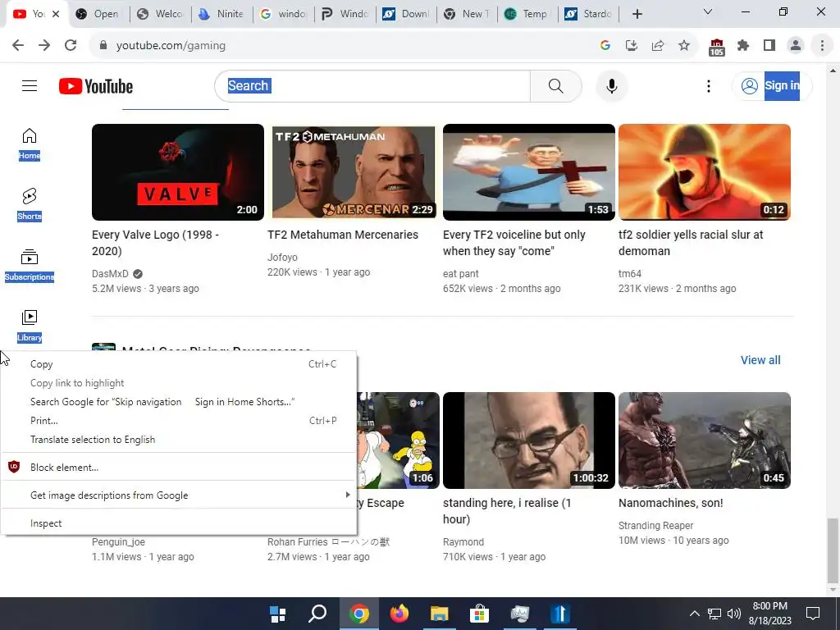
Task: Open the DasMxD channel link
Action: (111, 274)
